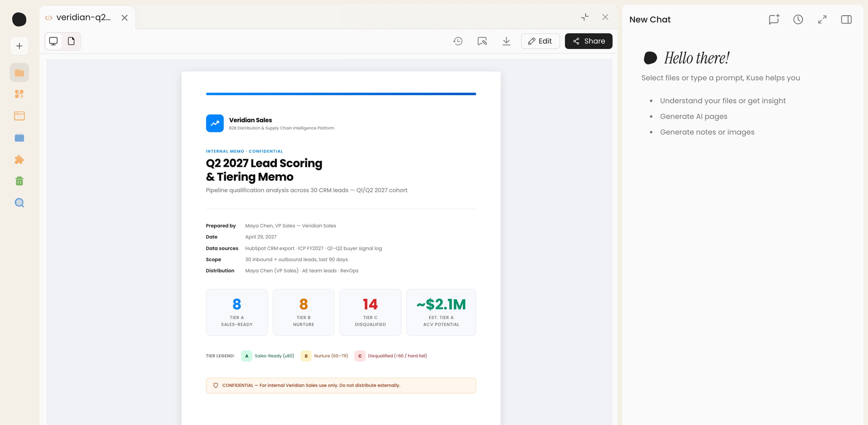Click 'Understand your files or get insight'
This screenshot has width=868, height=425.
(723, 101)
